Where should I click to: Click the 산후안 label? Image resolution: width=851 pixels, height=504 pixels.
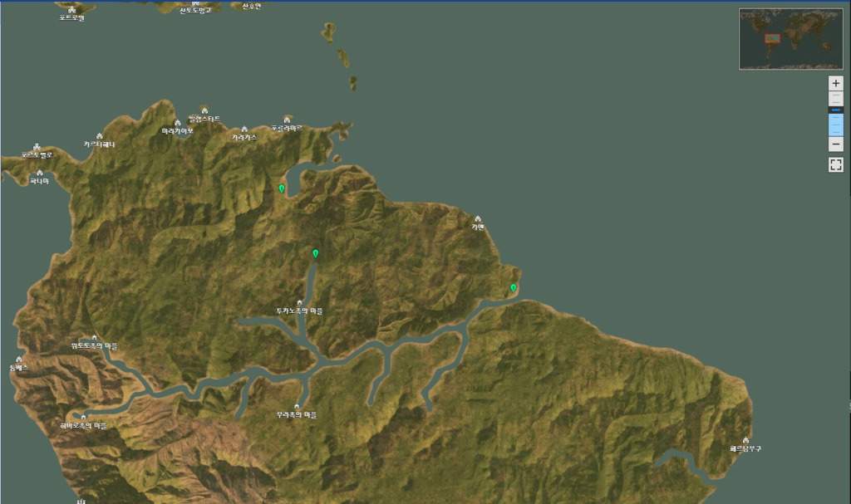(251, 7)
